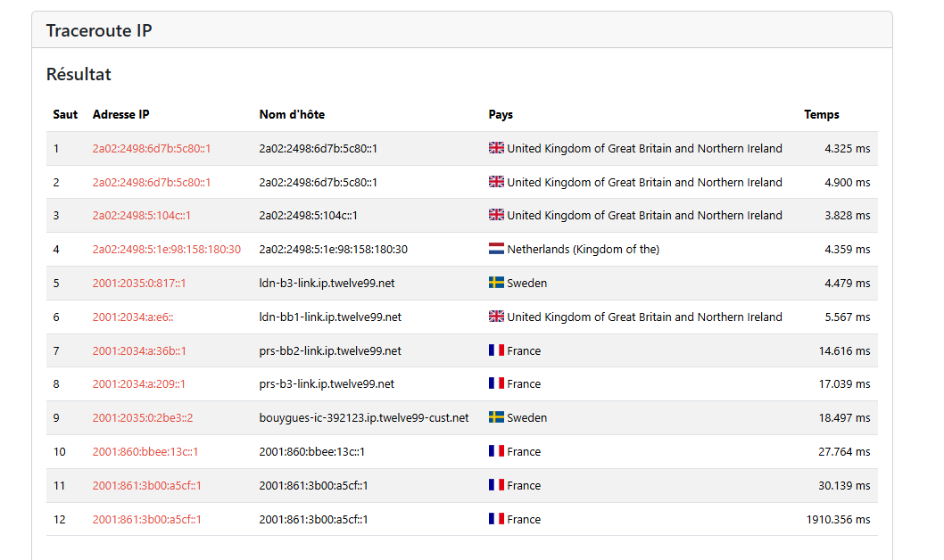944x560 pixels.
Task: Follow IP link 2001:2034:a:209::1
Action: (139, 383)
